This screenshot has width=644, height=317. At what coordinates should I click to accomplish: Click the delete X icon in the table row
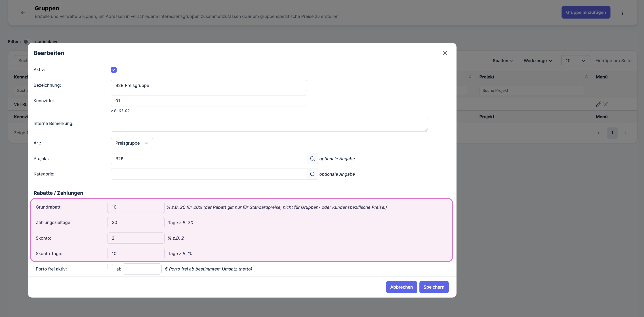point(606,104)
